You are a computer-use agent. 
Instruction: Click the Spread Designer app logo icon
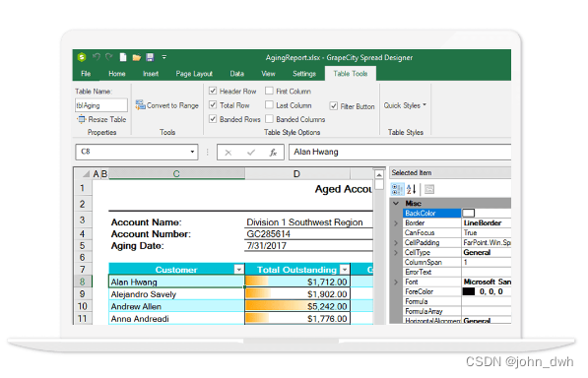point(82,57)
